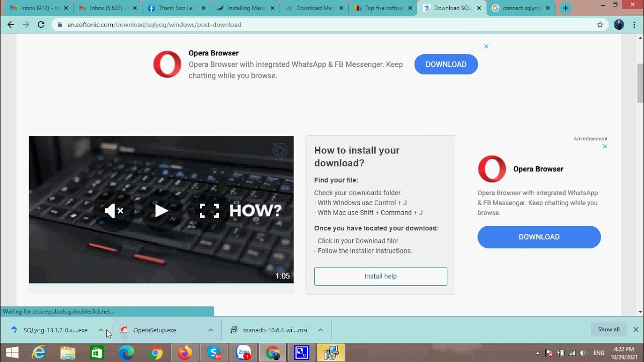Make the video fullscreen
The image size is (644, 362).
tap(209, 211)
